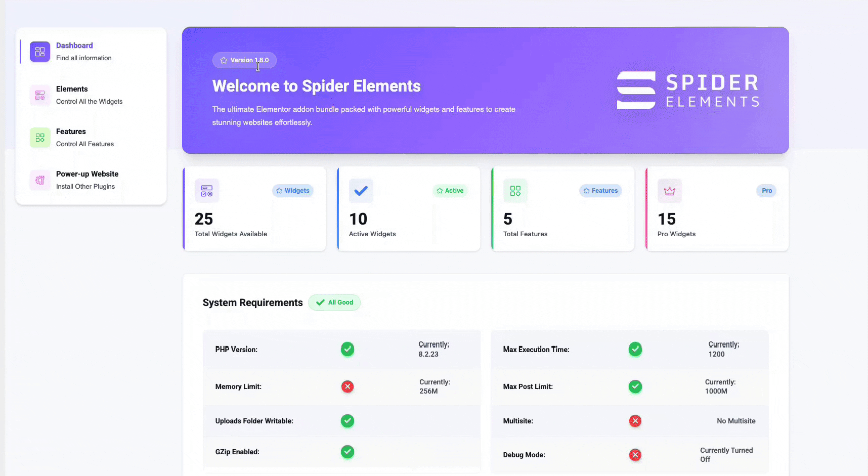Viewport: 868px width, 476px height.
Task: Click the Total Features label
Action: 525,234
